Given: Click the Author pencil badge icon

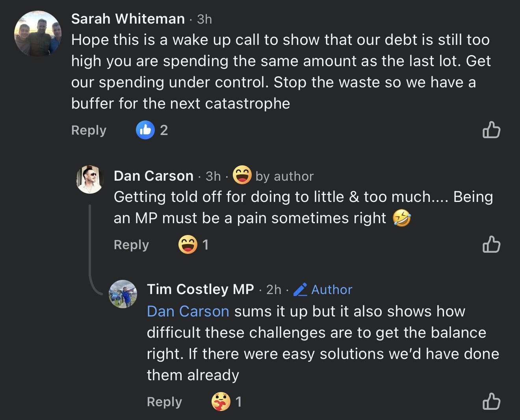Looking at the screenshot, I should click(301, 289).
